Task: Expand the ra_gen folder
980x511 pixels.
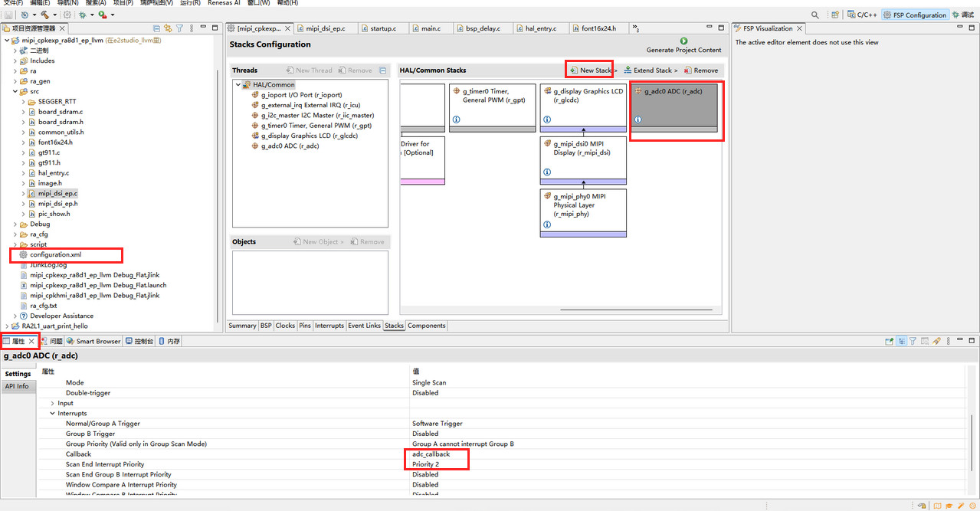Action: point(15,81)
